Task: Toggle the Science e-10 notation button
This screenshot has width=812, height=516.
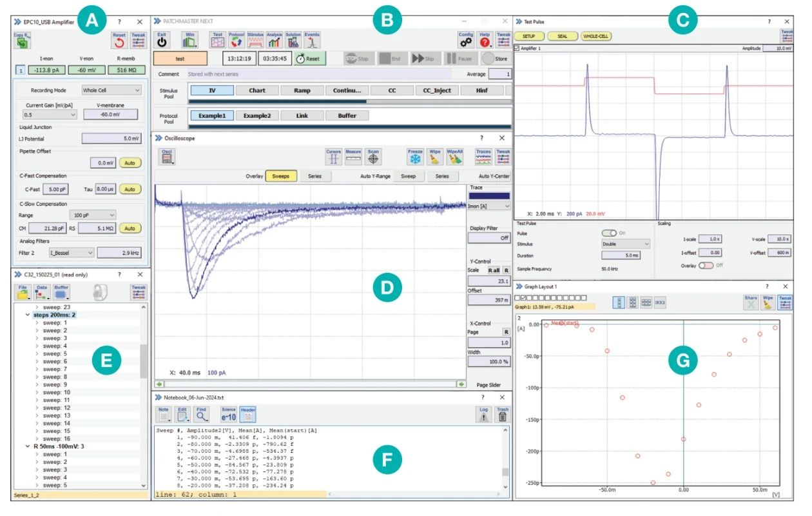Action: click(x=229, y=415)
